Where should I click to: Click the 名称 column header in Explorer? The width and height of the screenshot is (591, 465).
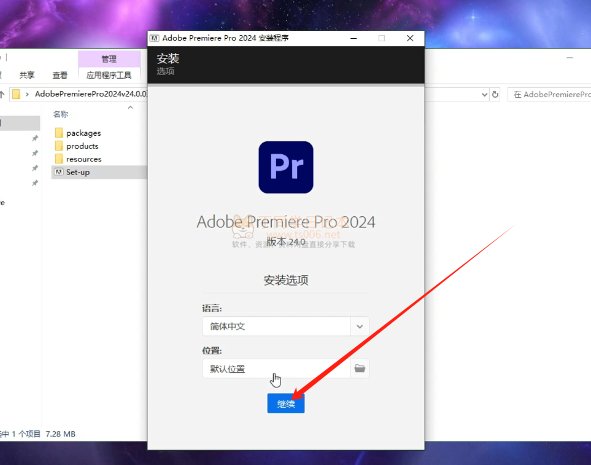(61, 114)
